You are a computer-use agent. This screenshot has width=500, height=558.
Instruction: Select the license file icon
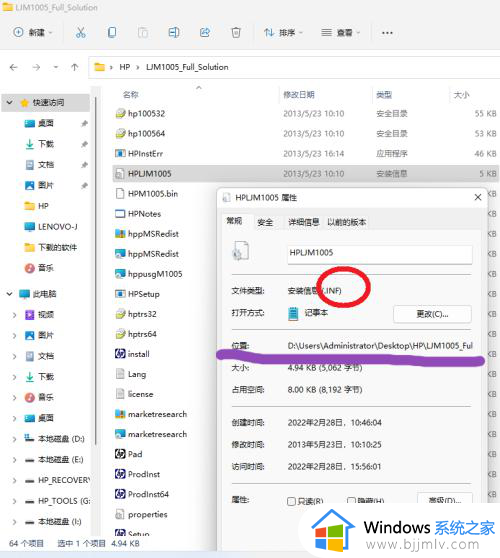(x=120, y=394)
